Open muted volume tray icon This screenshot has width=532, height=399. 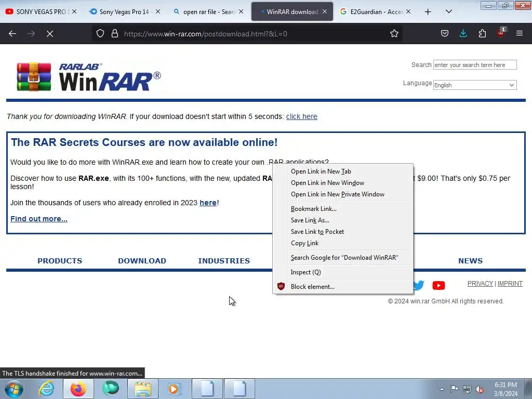[x=480, y=389]
